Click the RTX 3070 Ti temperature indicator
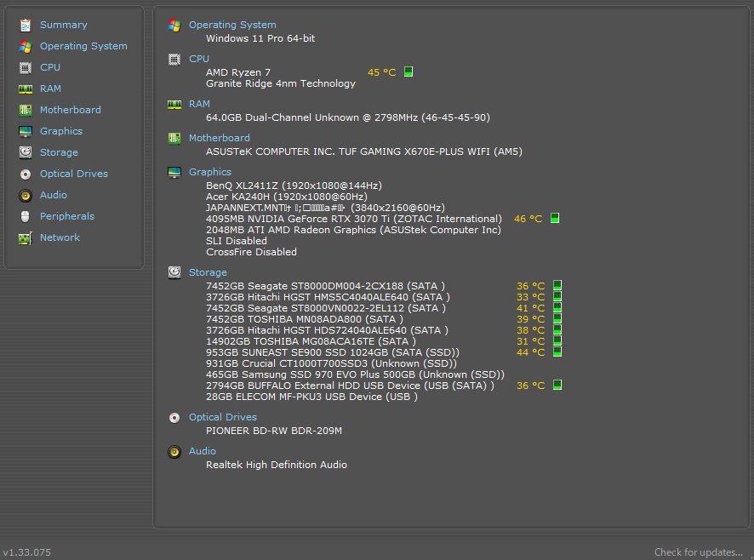 click(555, 219)
